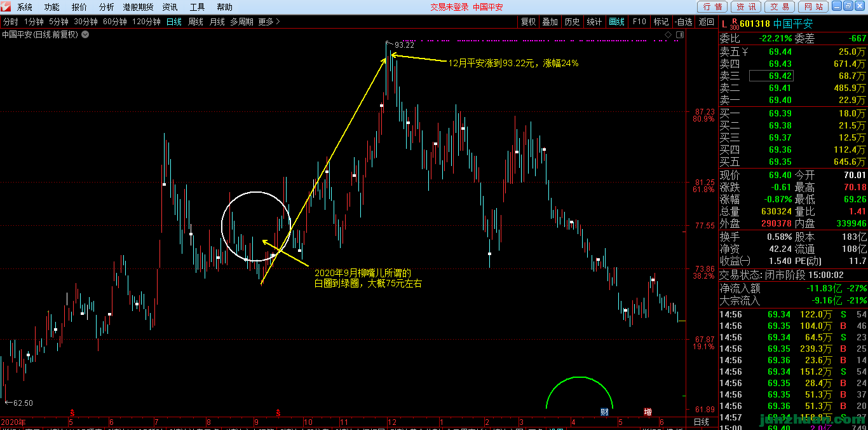Expand the chart title dropdown arrow
The width and height of the screenshot is (868, 430).
85,34
